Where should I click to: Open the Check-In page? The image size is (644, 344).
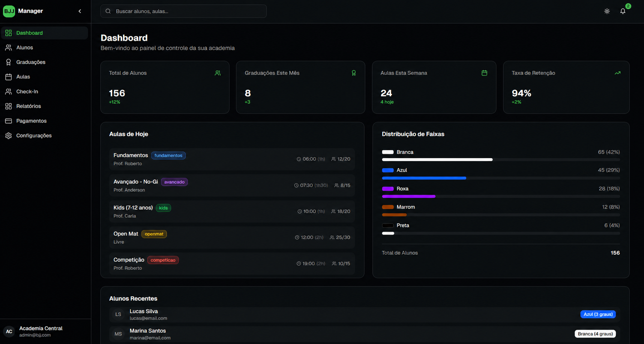(x=45, y=92)
